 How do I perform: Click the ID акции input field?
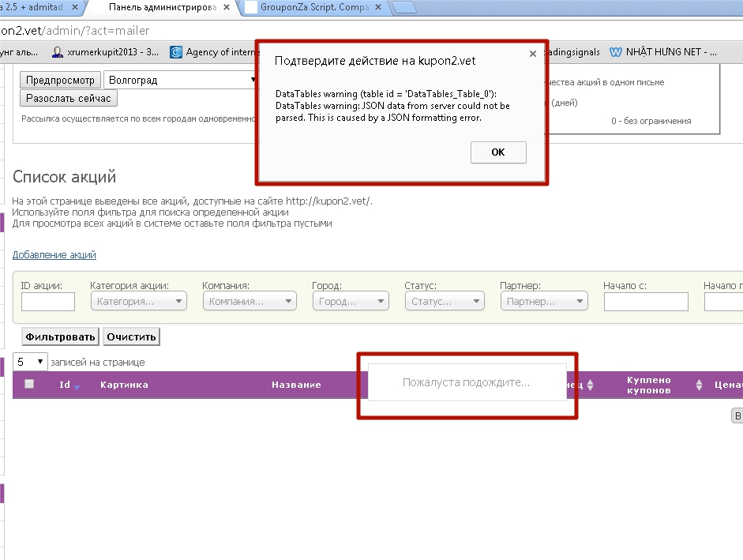47,302
